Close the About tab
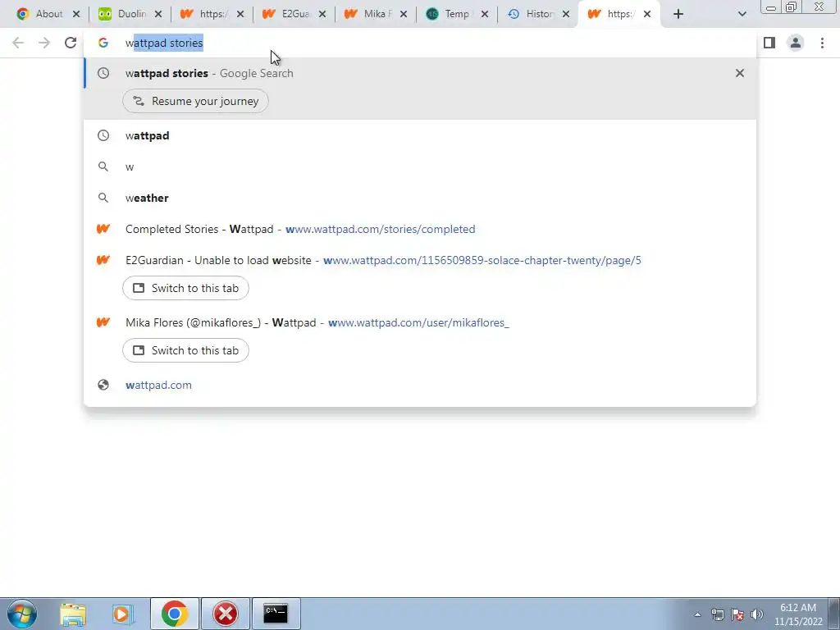Screen dimensions: 840x630 (x=76, y=15)
